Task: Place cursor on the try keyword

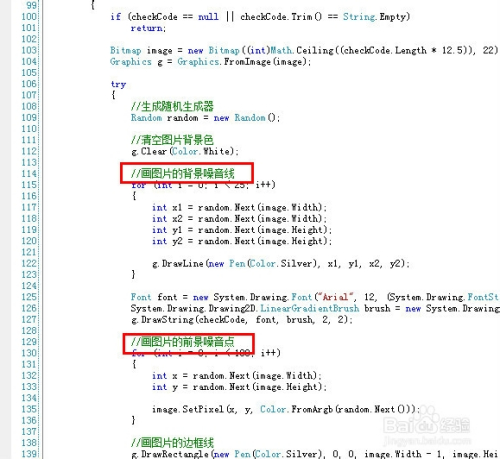Action: [118, 84]
